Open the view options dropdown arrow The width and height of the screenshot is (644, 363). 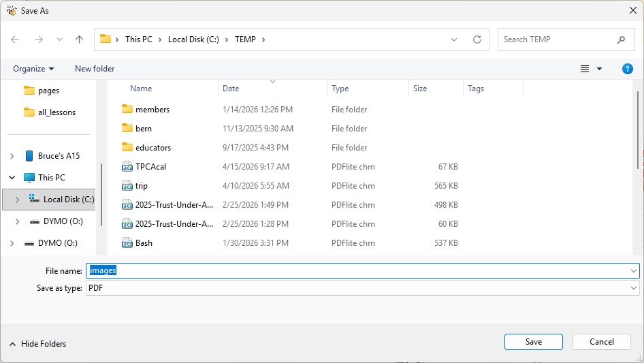point(600,69)
